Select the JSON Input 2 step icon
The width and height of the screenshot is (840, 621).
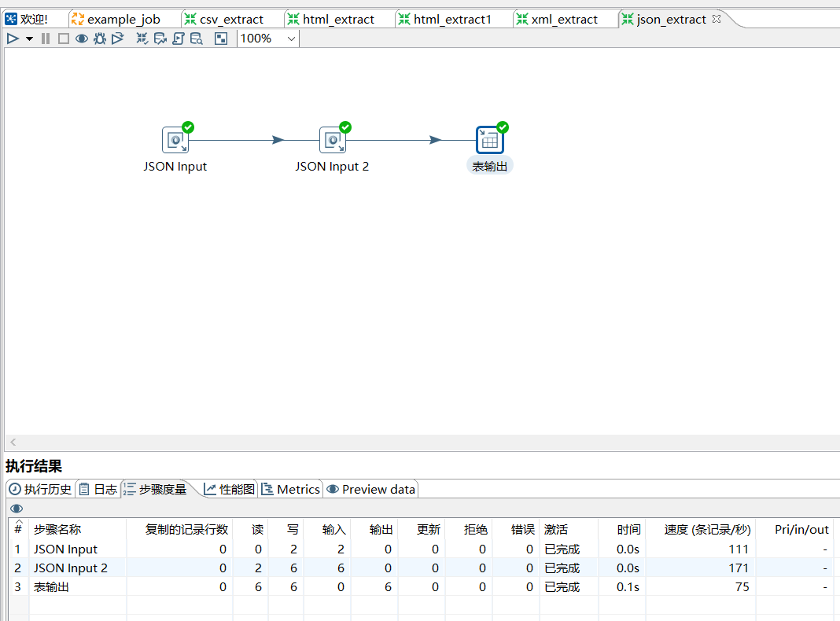(x=333, y=140)
